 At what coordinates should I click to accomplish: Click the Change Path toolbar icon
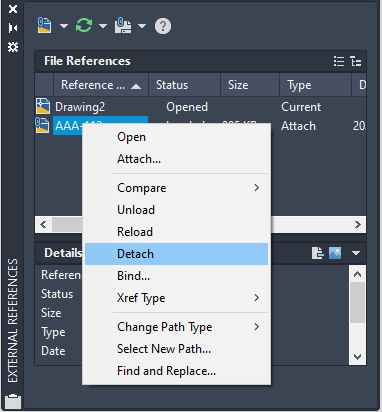[x=123, y=26]
